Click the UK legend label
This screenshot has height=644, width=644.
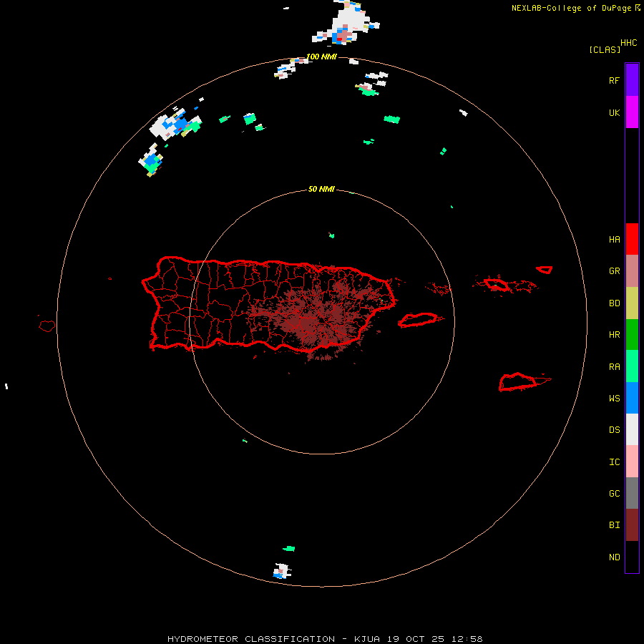[x=614, y=112]
